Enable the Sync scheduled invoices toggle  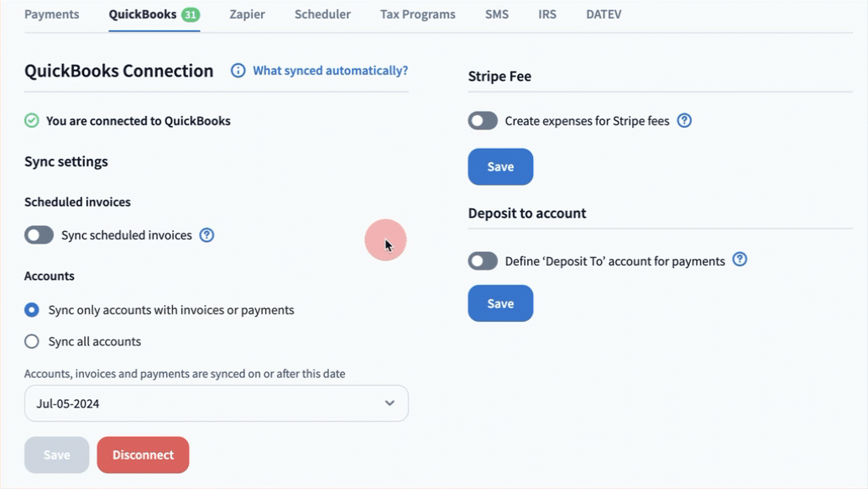click(x=39, y=235)
